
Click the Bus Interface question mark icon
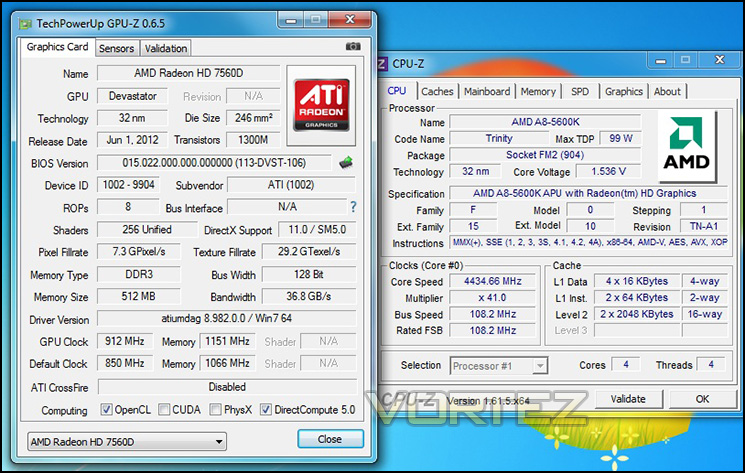coord(353,207)
